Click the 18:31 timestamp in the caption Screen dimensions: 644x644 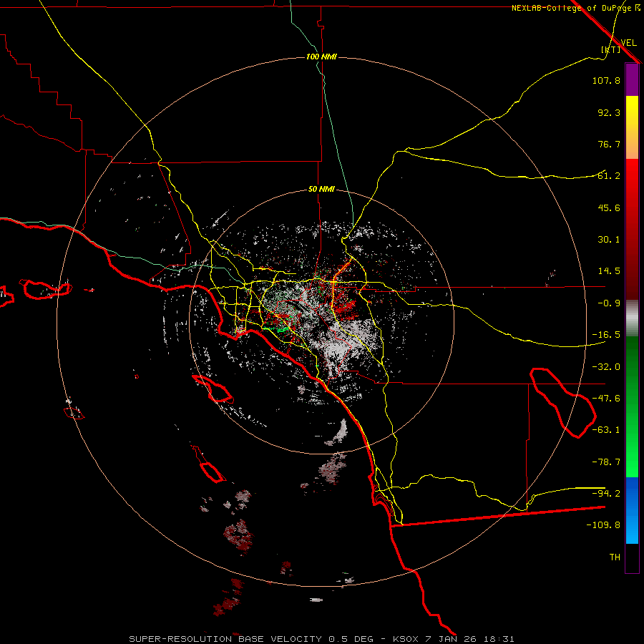coord(498,639)
